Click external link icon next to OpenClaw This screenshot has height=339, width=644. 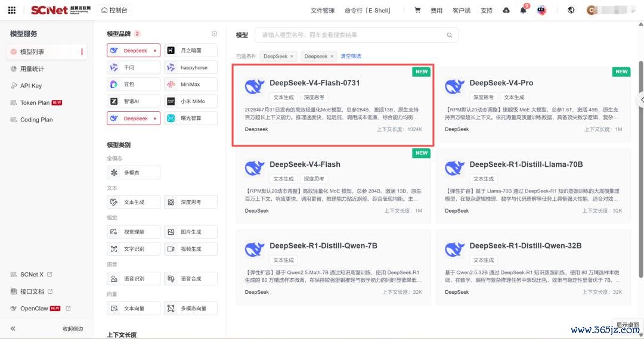point(68,308)
